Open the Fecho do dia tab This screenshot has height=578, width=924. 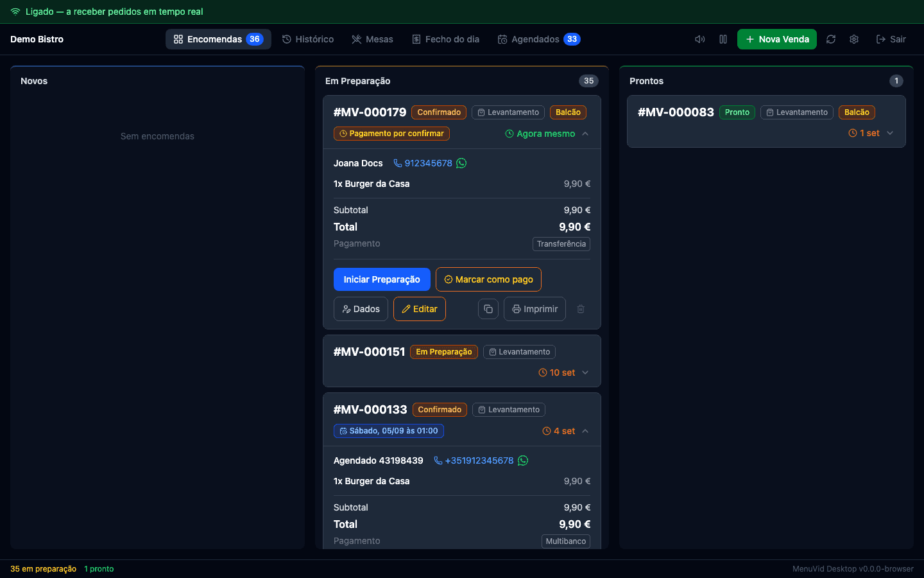click(x=446, y=39)
